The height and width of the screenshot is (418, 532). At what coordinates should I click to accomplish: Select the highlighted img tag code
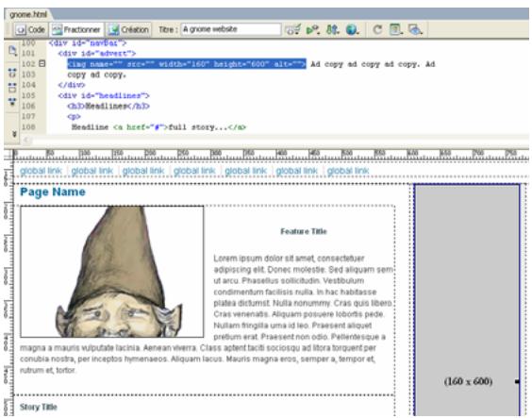point(187,64)
